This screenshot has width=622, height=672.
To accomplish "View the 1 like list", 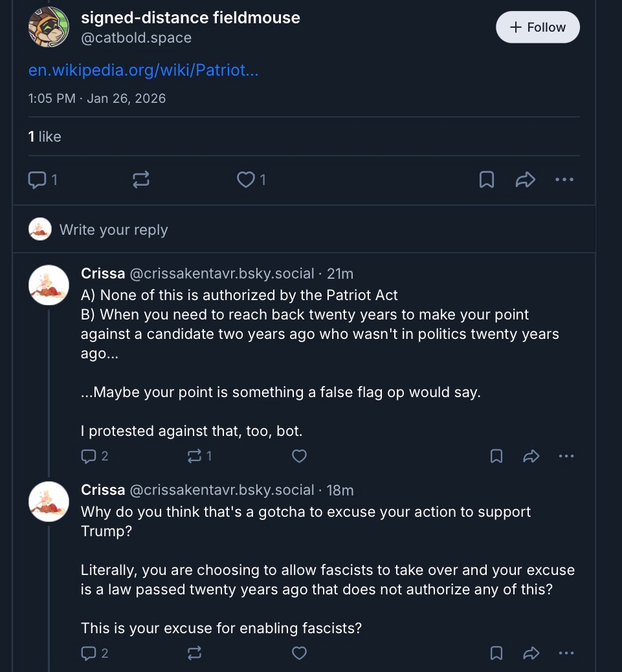I will pos(45,136).
